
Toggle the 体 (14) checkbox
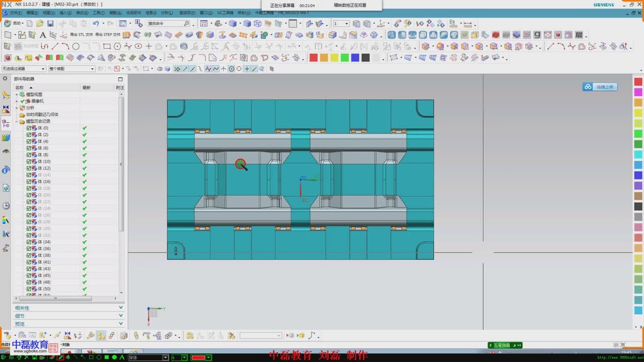(29, 175)
